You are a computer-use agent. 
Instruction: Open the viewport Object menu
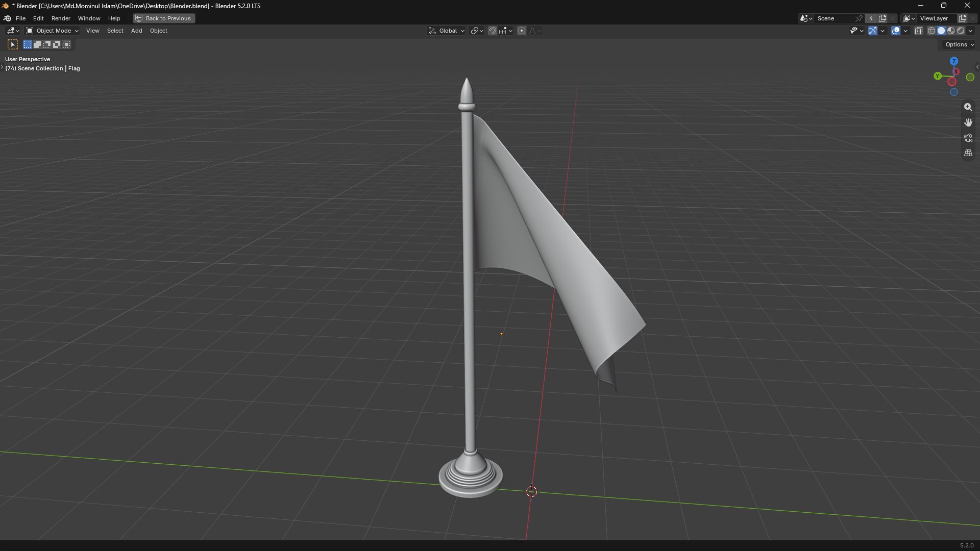[158, 31]
